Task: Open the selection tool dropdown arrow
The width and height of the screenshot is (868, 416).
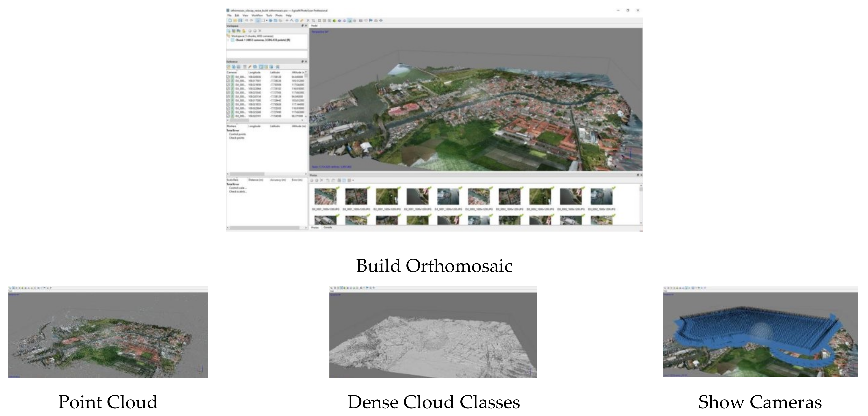Action: coord(267,21)
